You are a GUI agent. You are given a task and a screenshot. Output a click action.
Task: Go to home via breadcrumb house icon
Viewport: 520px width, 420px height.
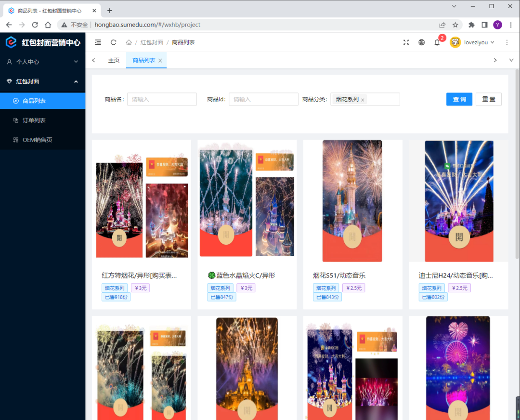click(x=129, y=42)
